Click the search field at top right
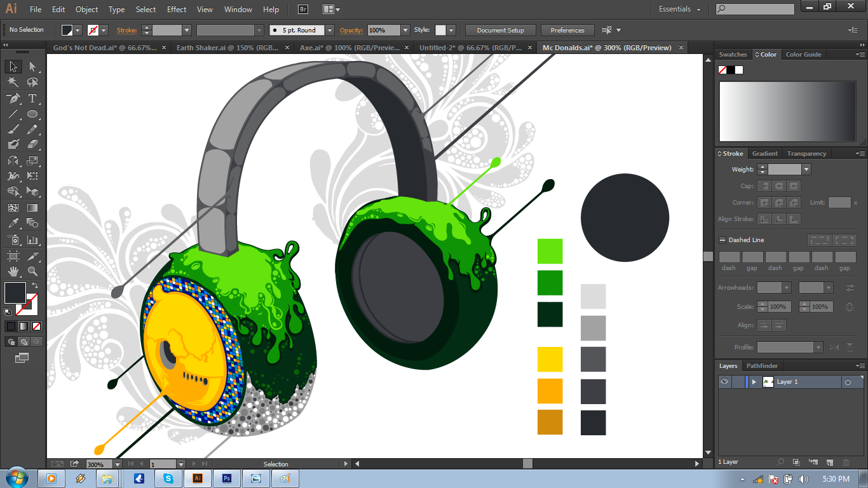 (x=755, y=10)
